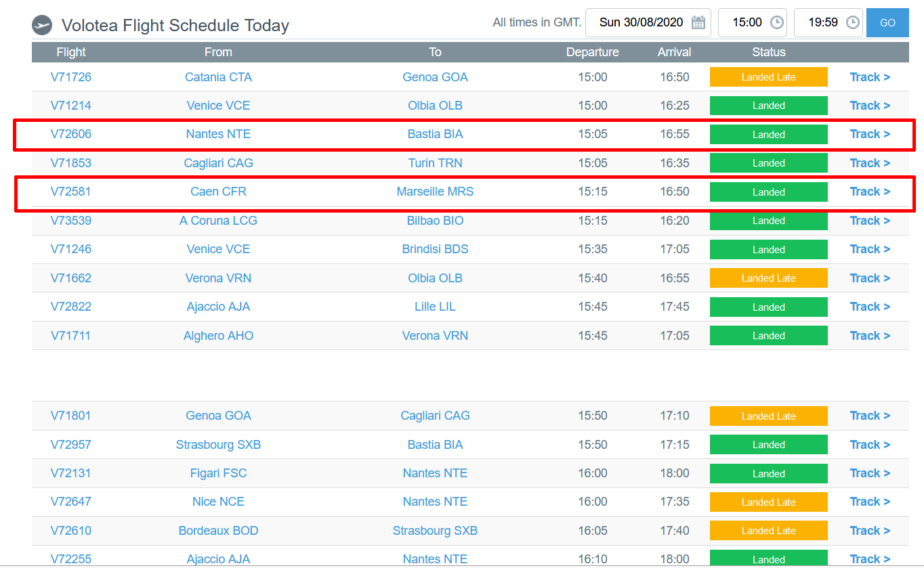This screenshot has height=568, width=924.
Task: Click the Flight column header
Action: point(71,52)
